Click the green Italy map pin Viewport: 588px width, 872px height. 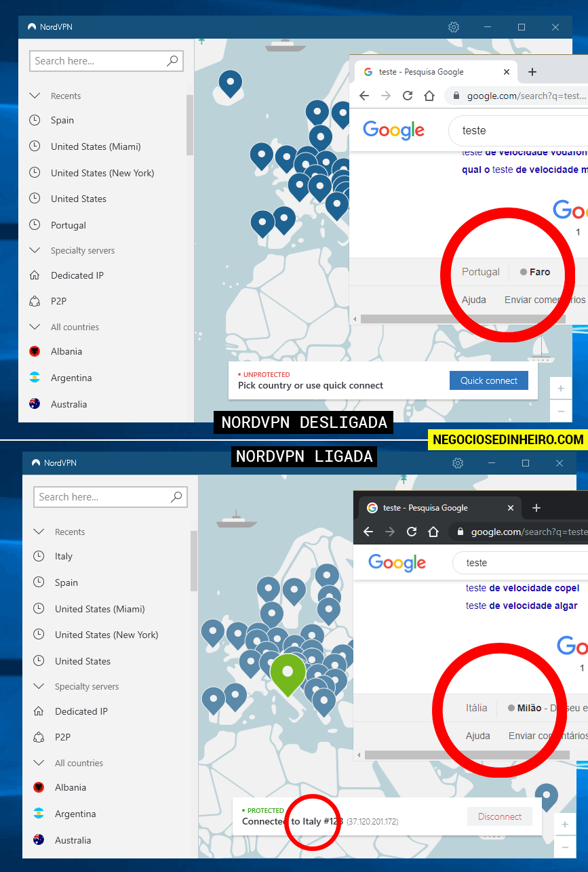[288, 675]
